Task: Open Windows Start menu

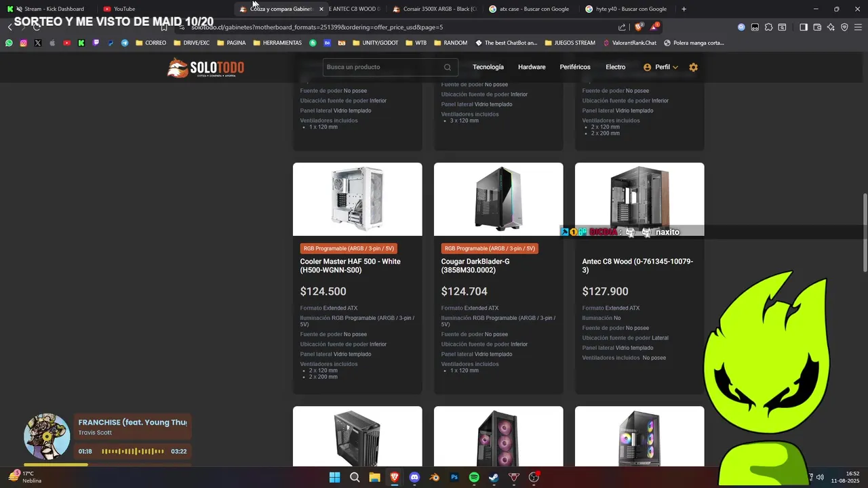Action: pyautogui.click(x=334, y=477)
